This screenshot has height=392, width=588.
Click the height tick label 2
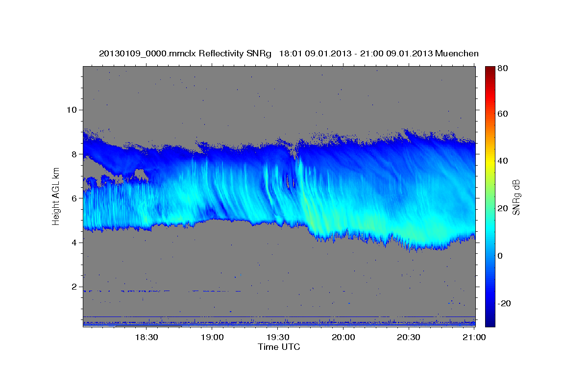click(74, 287)
